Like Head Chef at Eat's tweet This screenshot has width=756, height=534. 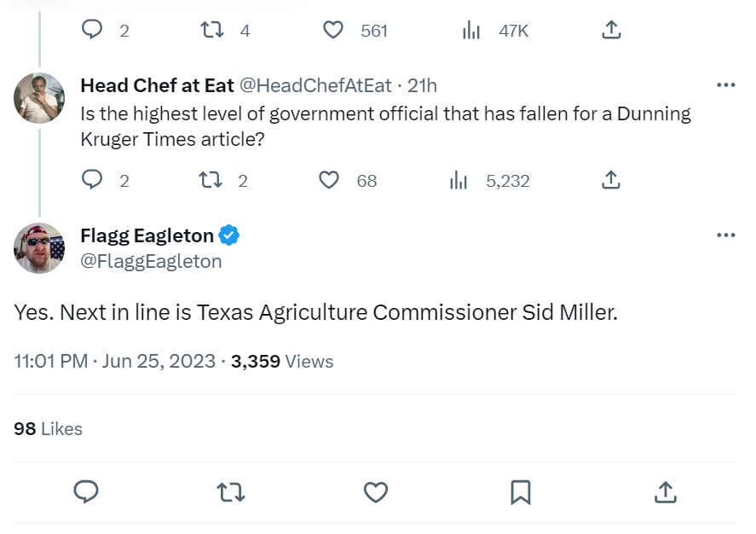(330, 180)
